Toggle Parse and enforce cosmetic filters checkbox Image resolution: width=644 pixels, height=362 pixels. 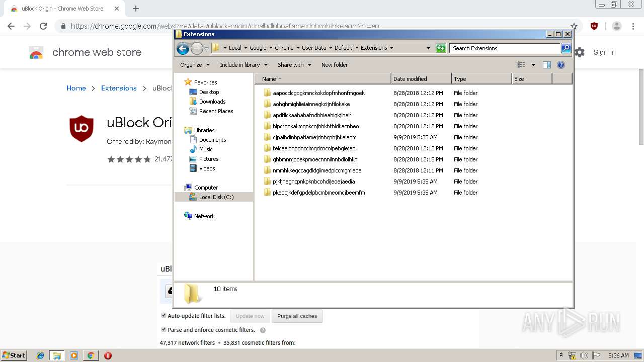tap(164, 329)
